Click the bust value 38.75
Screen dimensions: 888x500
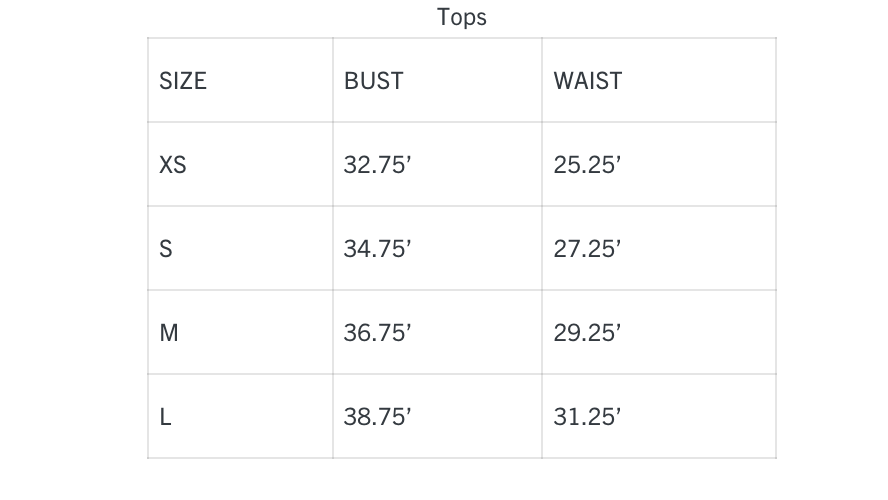click(377, 417)
